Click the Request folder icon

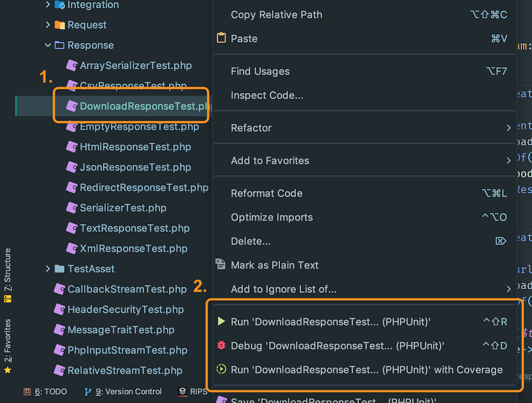point(60,25)
